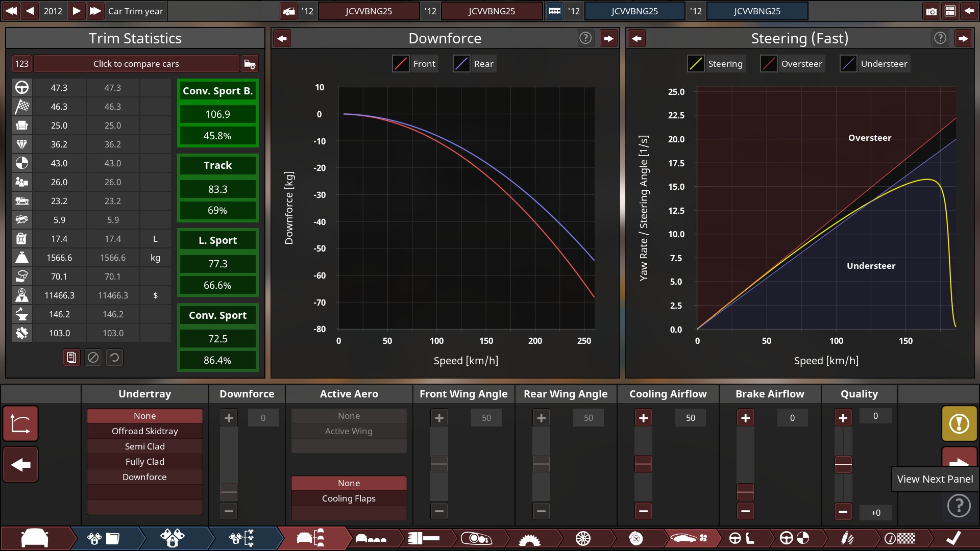Open the steering and seat interior tab

(742, 538)
